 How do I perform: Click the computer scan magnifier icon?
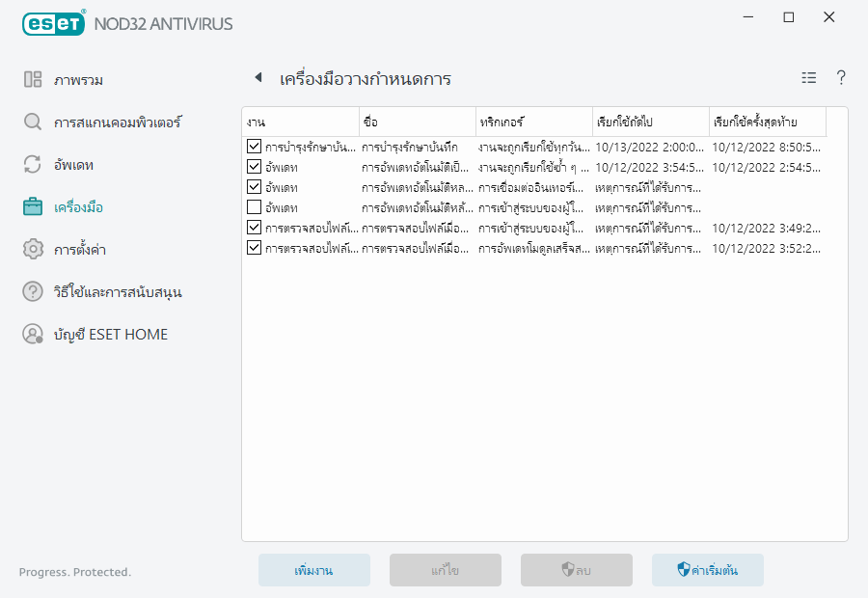[x=33, y=122]
